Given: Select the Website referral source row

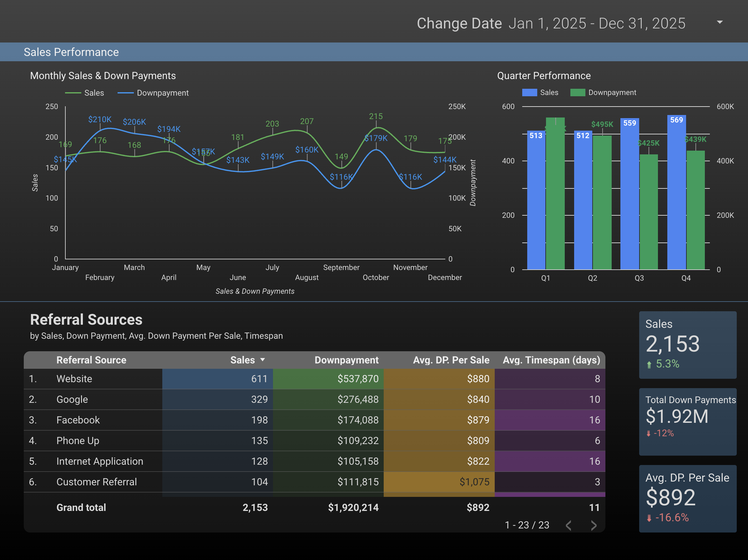Looking at the screenshot, I should (x=74, y=378).
